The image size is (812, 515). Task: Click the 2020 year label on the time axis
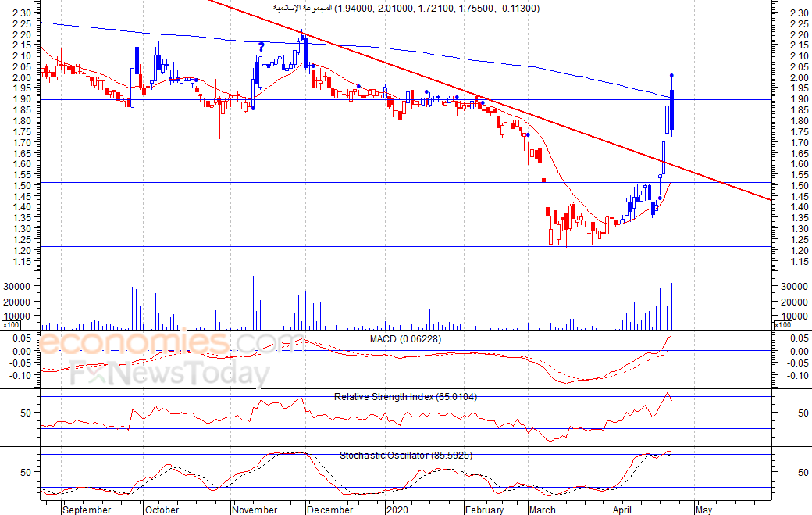(x=397, y=510)
